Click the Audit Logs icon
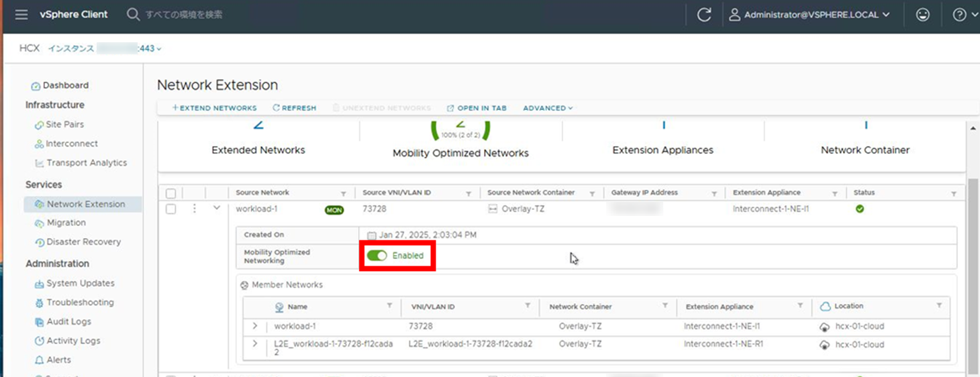Viewport: 980px width, 377px height. click(x=39, y=322)
